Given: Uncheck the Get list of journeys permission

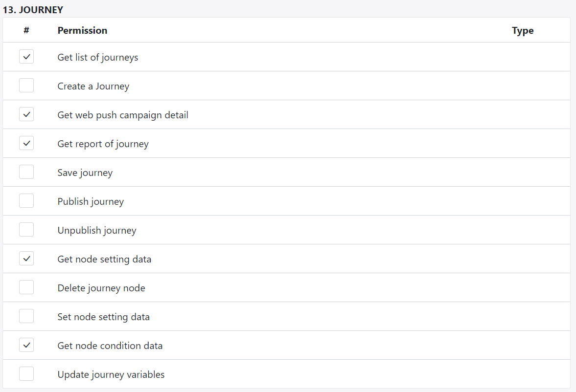Looking at the screenshot, I should (26, 56).
